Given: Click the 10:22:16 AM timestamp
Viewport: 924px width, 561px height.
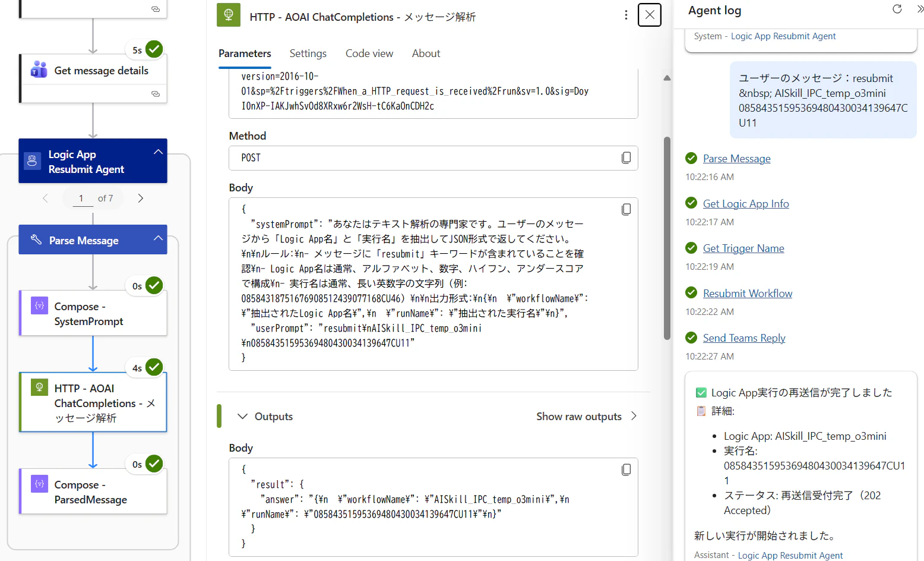Looking at the screenshot, I should (710, 177).
